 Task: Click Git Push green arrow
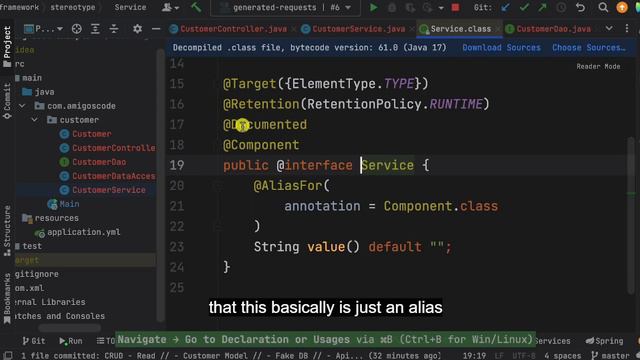[542, 7]
